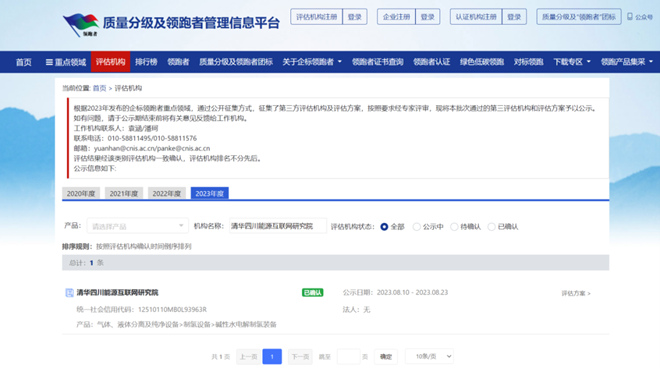Open the 产品 selection dropdown
Screen dimensions: 660x368
[x=138, y=226]
